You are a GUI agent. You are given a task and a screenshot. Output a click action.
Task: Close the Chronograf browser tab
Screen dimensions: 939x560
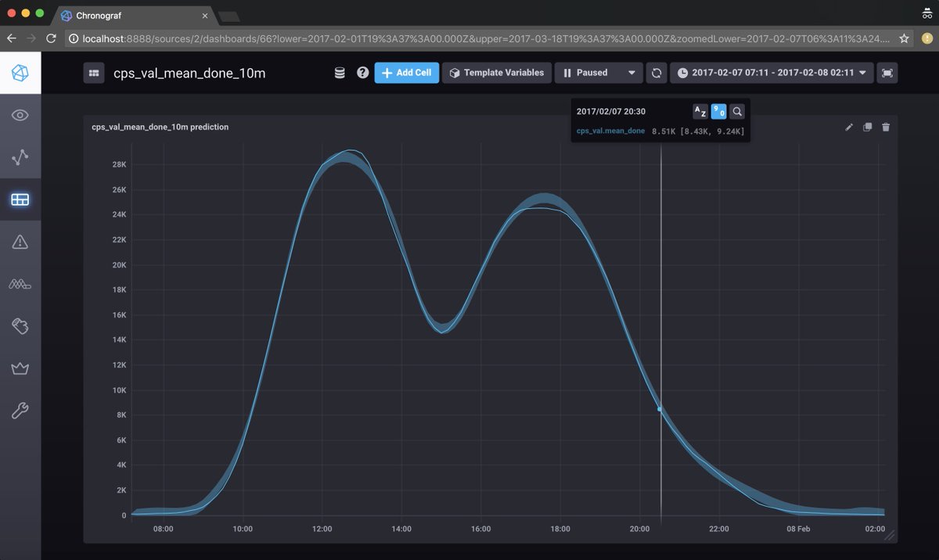[205, 16]
